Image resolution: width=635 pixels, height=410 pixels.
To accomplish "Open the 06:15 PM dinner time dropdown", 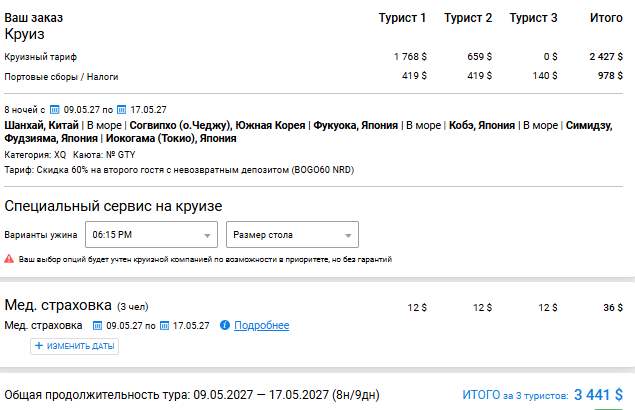I will (x=151, y=235).
